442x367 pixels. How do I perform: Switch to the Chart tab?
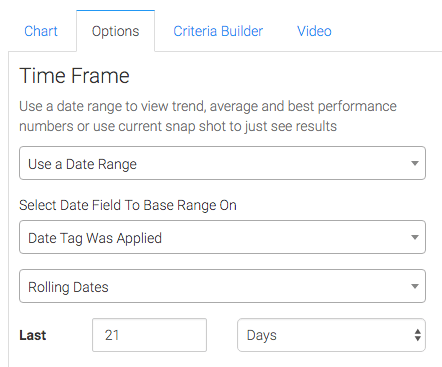pyautogui.click(x=41, y=31)
